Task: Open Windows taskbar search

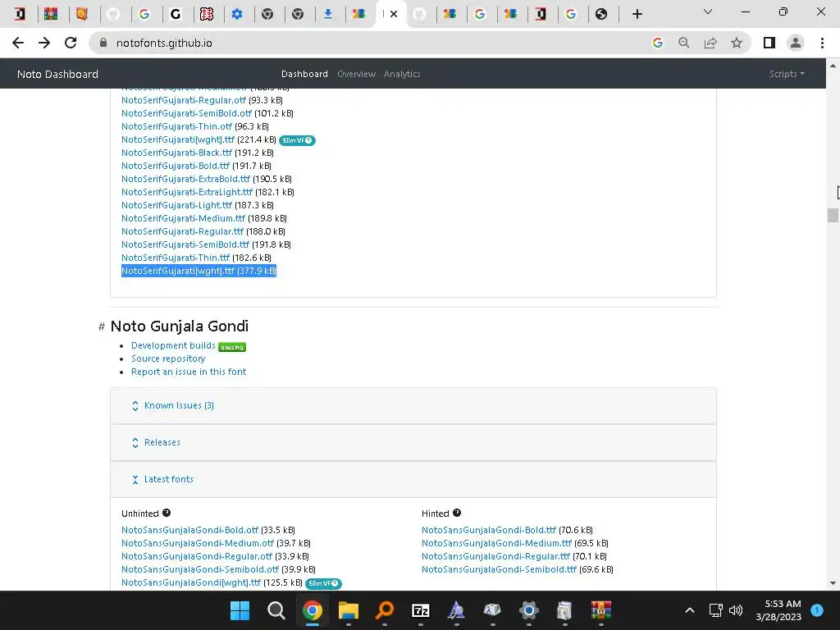Action: click(x=276, y=610)
